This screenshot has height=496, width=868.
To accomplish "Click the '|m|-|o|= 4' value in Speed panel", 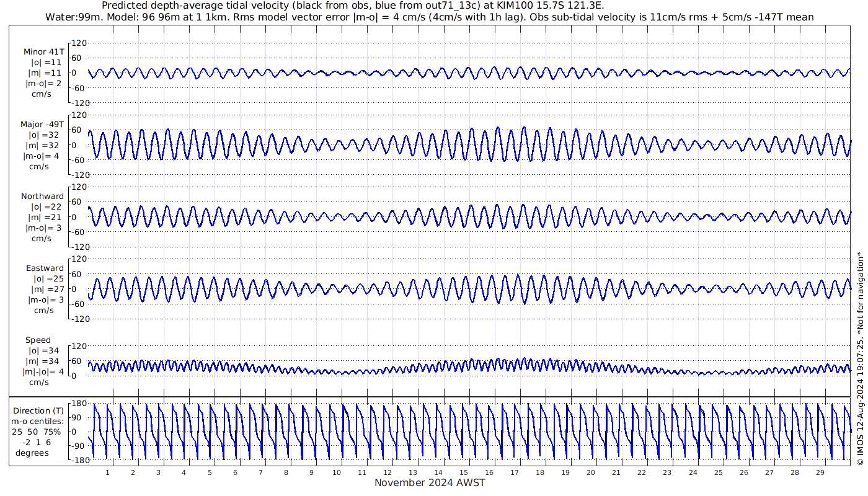I will click(43, 372).
